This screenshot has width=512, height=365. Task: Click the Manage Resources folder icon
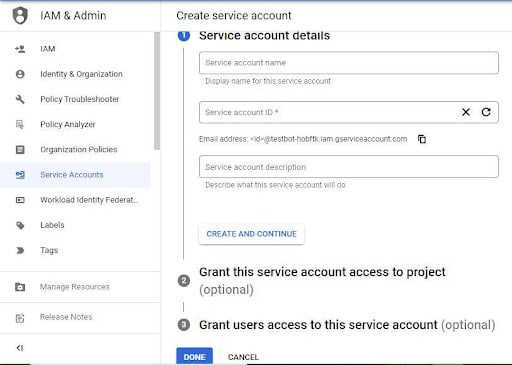tap(20, 287)
